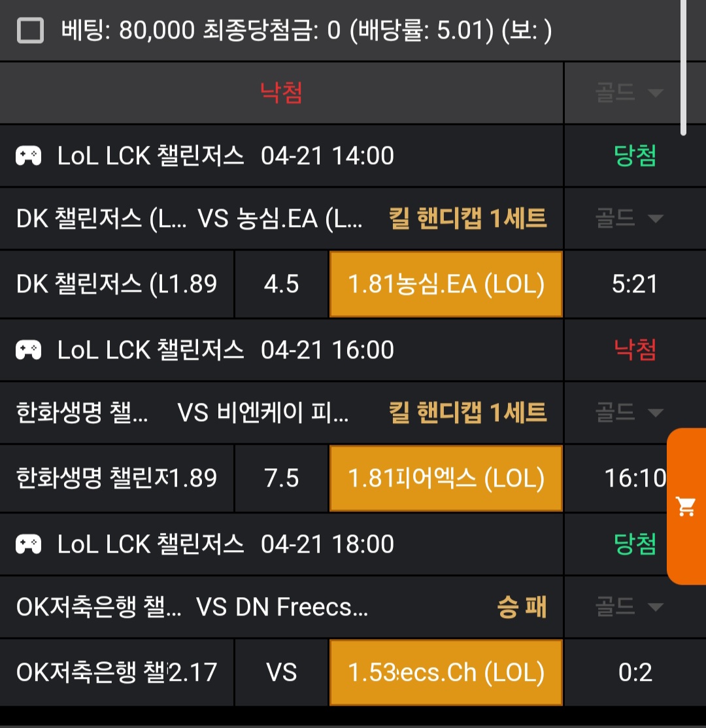Open the orange shopping cart tab
706x728 pixels.
pos(686,506)
